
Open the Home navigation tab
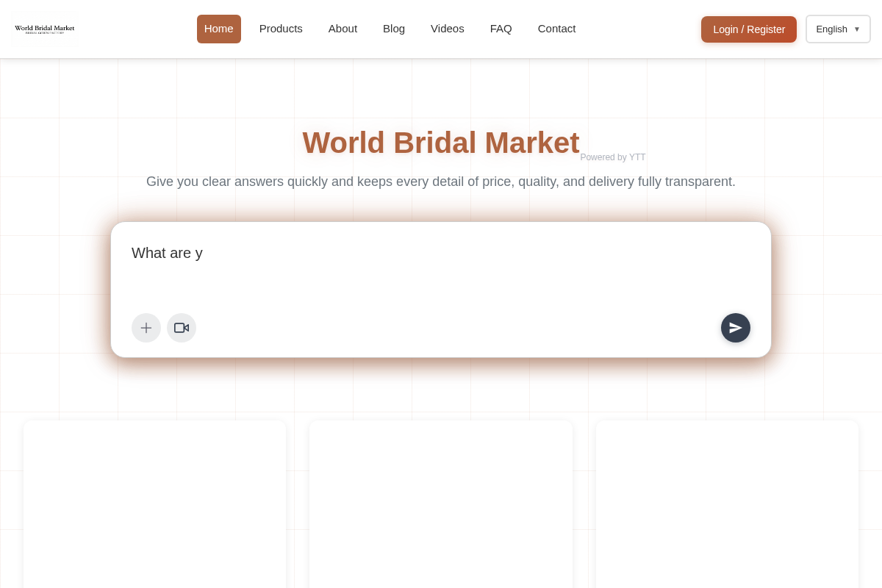click(x=219, y=29)
